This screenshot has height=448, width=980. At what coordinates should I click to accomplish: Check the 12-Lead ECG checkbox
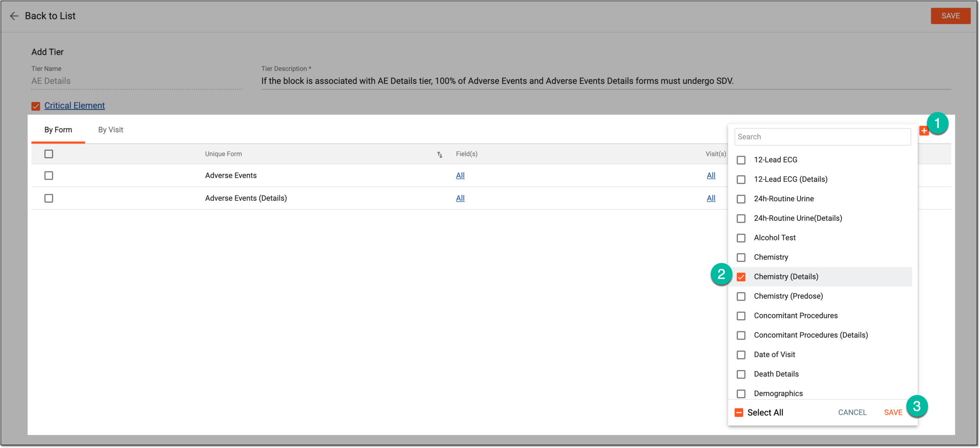point(741,160)
